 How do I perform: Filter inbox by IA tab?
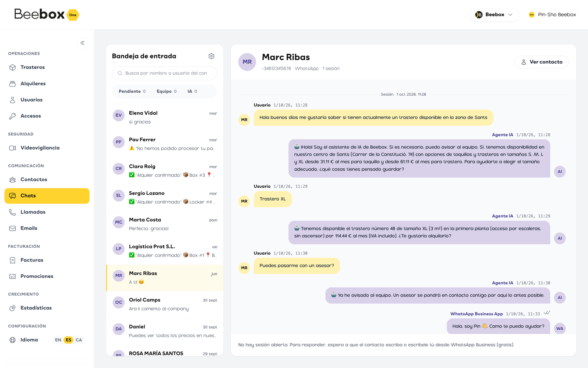[x=192, y=91]
